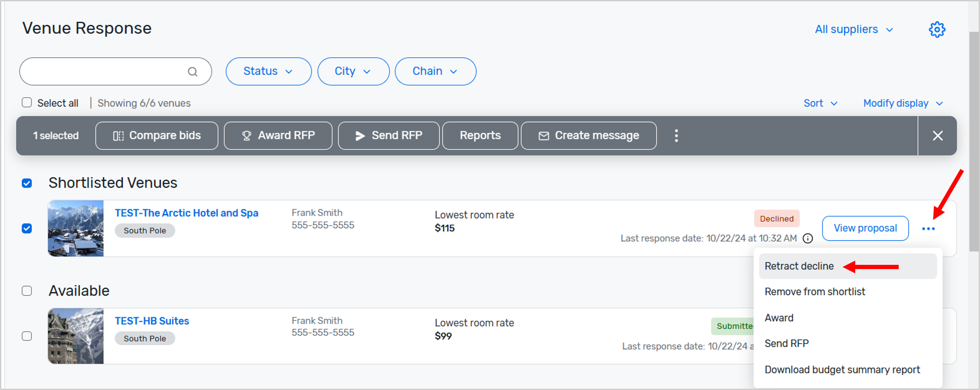Image resolution: width=980 pixels, height=390 pixels.
Task: Check the TEST-HB Suites checkbox
Action: [27, 336]
